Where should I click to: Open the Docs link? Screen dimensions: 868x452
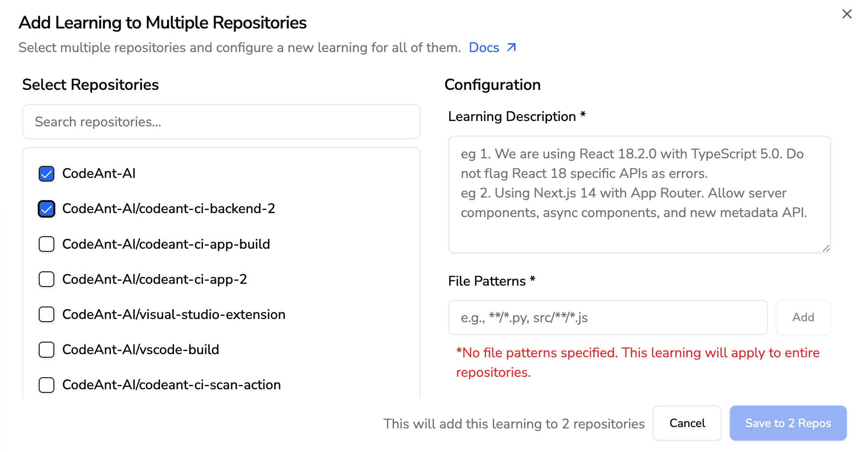coord(484,47)
